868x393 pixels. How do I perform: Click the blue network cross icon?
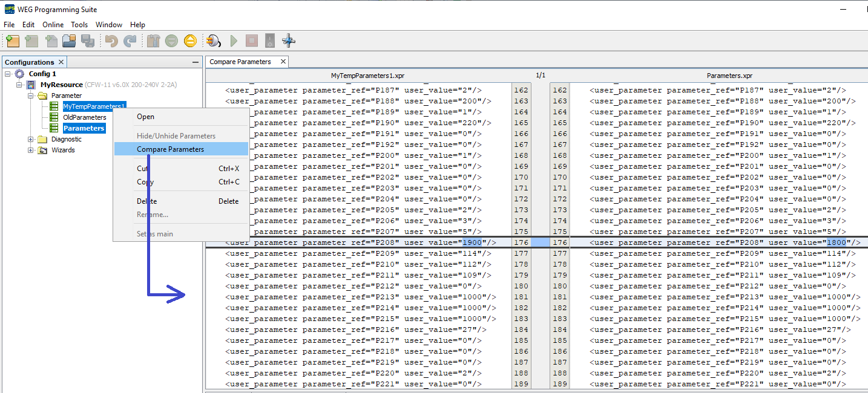click(289, 41)
